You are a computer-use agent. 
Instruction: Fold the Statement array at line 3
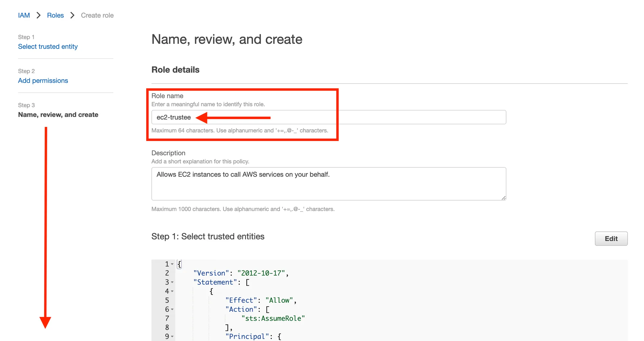172,282
